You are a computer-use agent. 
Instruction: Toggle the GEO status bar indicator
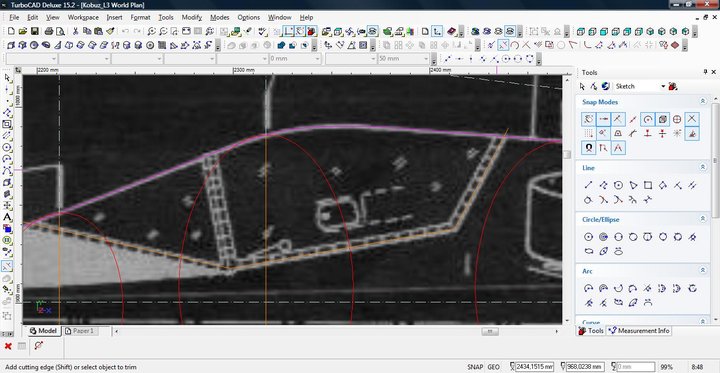pos(494,367)
